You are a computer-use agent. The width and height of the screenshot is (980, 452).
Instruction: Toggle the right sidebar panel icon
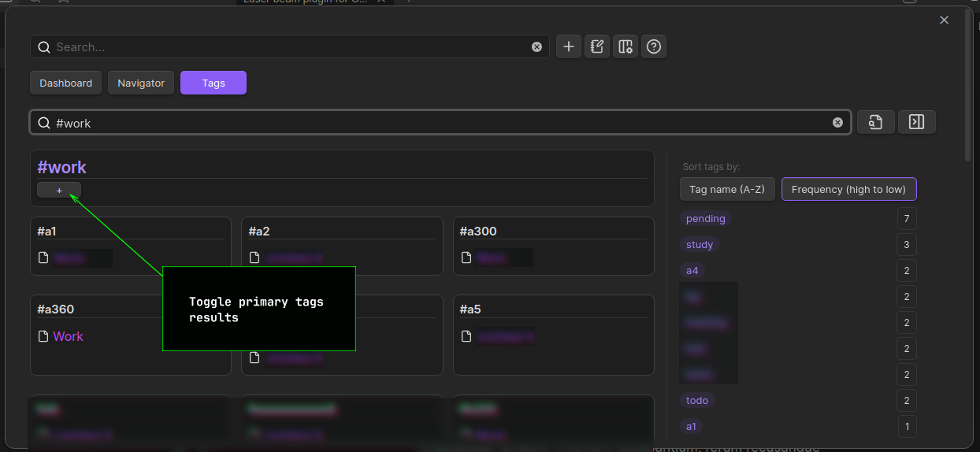click(917, 122)
